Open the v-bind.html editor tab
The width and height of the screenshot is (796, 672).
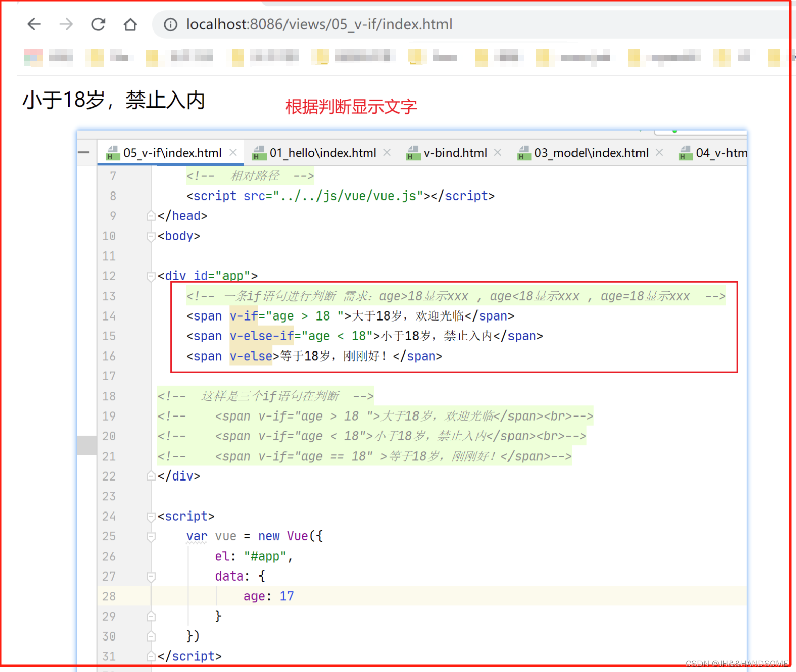pos(455,153)
